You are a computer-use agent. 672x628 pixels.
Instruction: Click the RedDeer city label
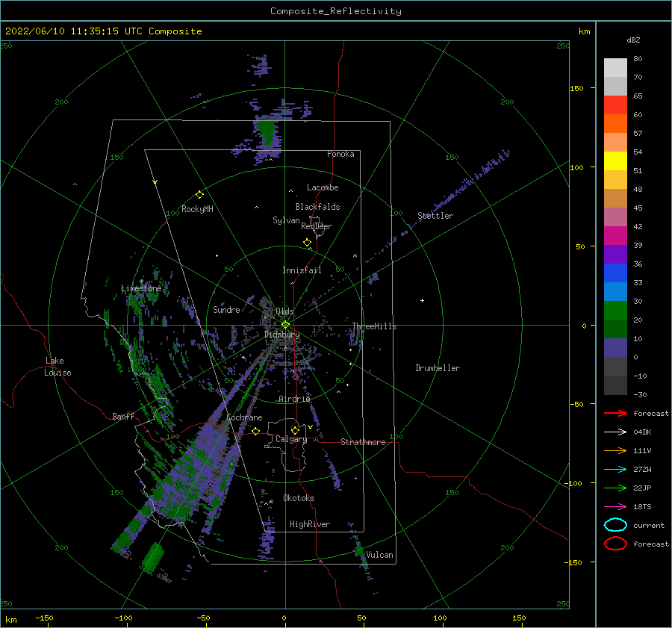coord(317,226)
